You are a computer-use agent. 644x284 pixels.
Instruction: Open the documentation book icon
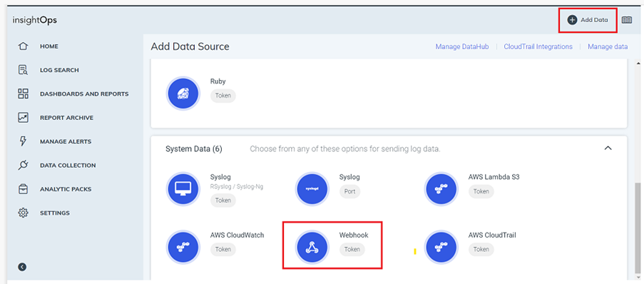pyautogui.click(x=627, y=20)
